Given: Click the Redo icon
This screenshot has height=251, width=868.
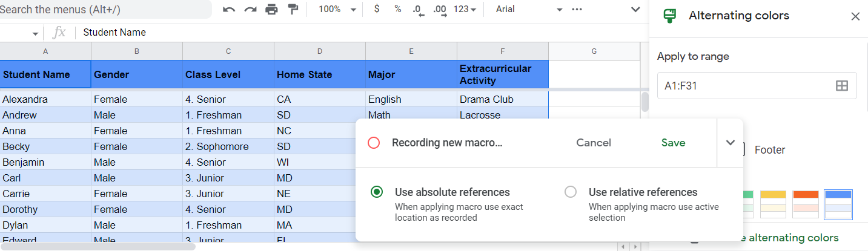Looking at the screenshot, I should [x=250, y=9].
